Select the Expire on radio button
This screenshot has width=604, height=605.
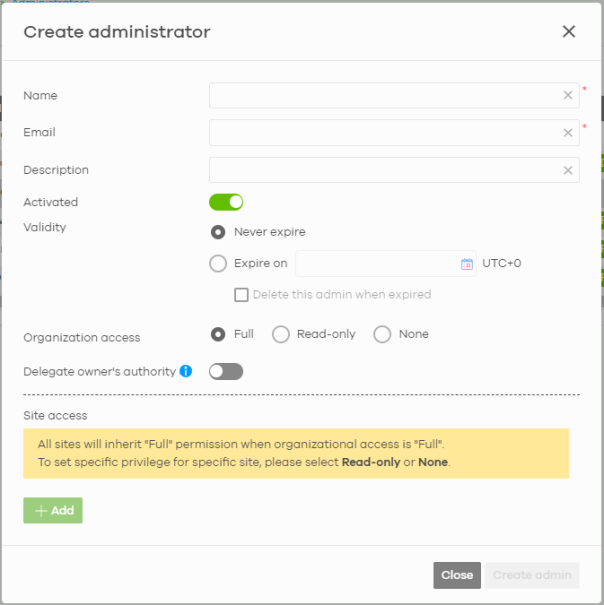tap(218, 264)
